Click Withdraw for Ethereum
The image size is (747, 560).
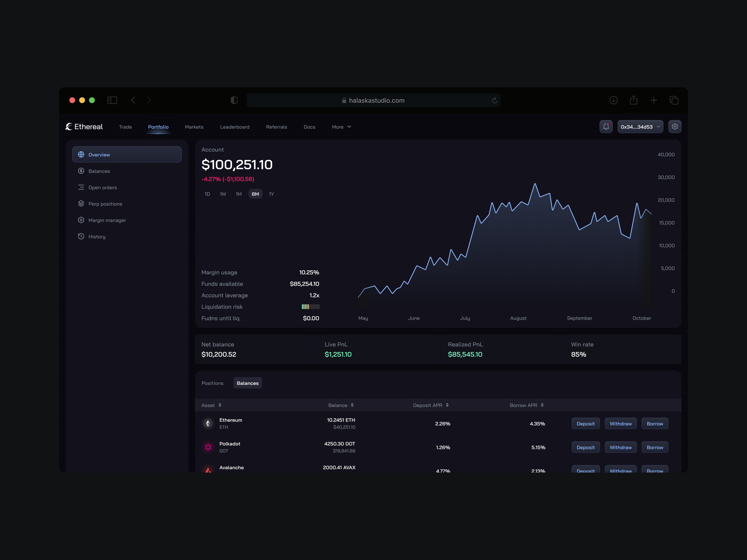pyautogui.click(x=620, y=424)
